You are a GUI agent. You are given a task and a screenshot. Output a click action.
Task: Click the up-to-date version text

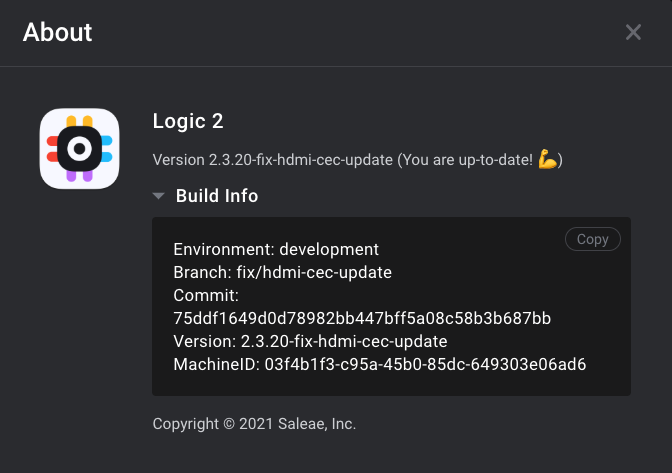point(358,160)
